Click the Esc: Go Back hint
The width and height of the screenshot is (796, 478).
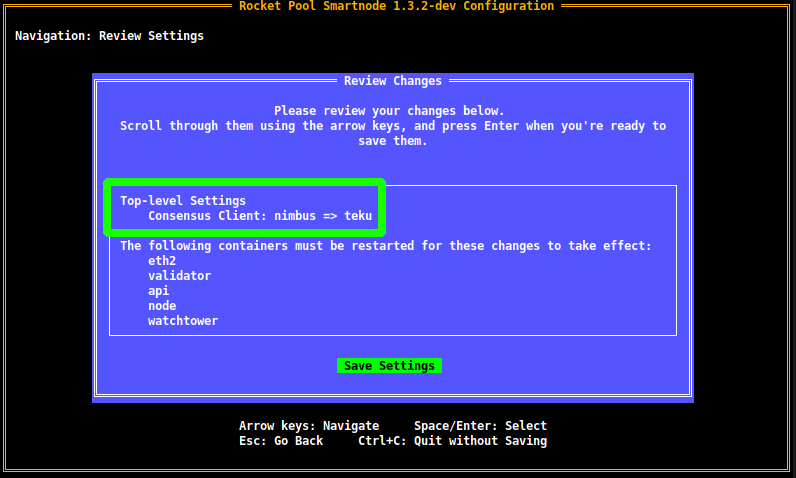click(x=281, y=441)
